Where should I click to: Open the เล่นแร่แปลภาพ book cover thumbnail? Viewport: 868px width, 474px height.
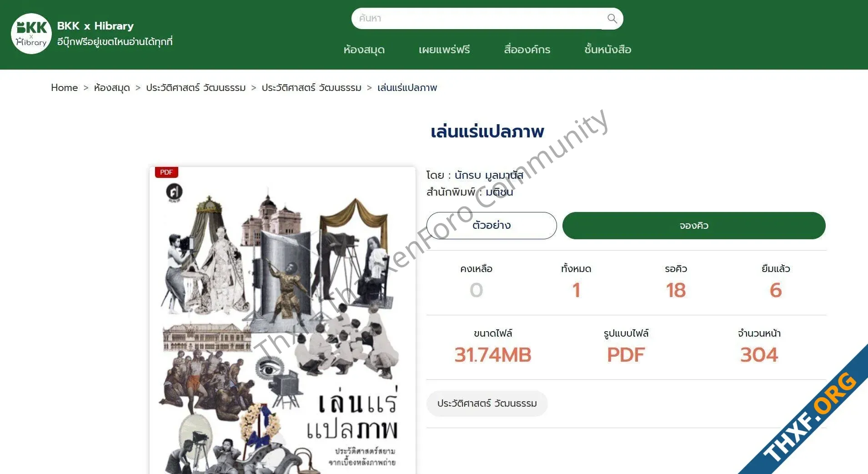coord(282,320)
